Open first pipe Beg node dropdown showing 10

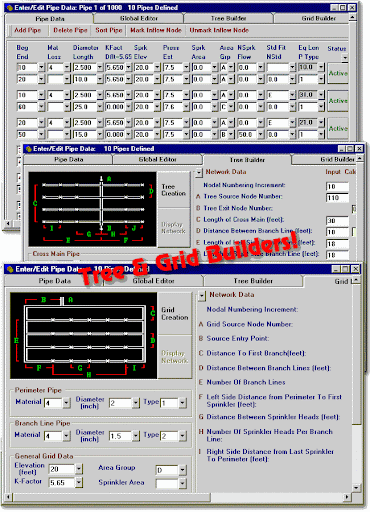click(x=41, y=67)
